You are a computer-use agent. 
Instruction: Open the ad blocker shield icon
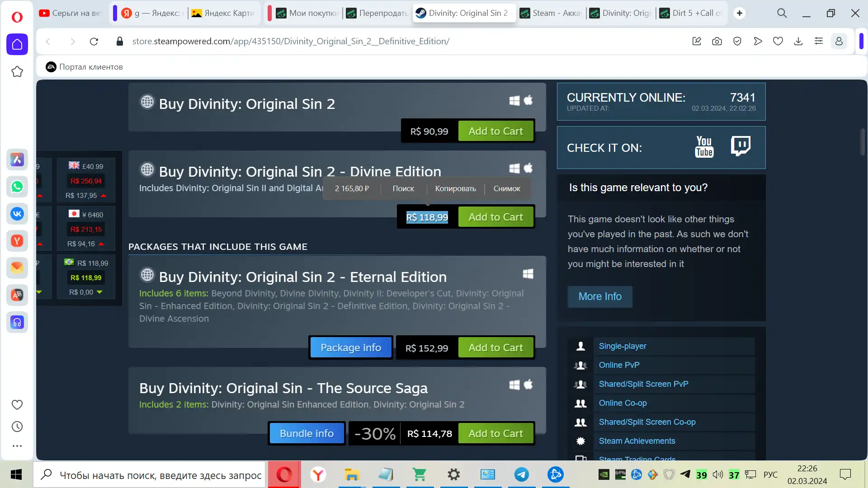(737, 42)
